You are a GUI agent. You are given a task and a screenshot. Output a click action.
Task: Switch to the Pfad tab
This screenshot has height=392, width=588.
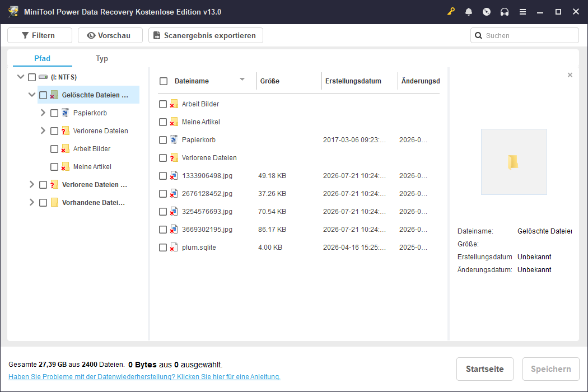point(42,58)
